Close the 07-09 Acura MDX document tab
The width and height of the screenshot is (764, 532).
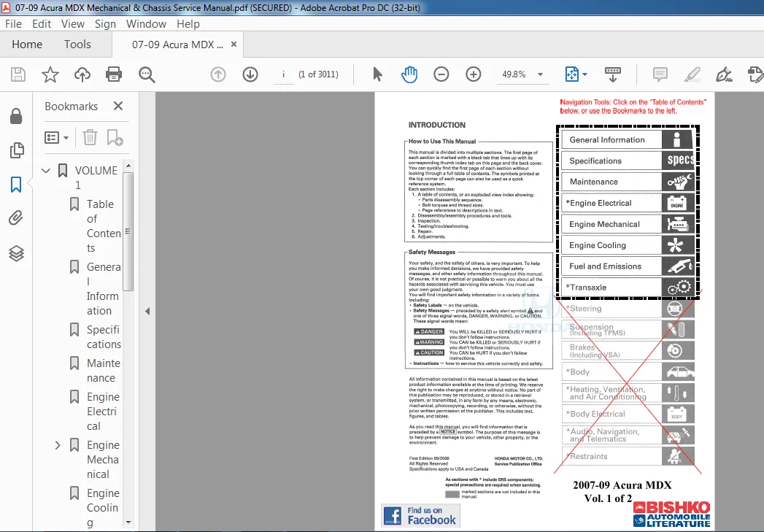234,45
